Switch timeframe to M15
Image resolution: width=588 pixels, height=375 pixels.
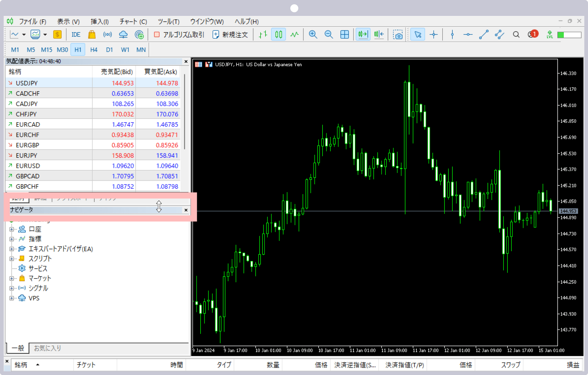(x=47, y=50)
